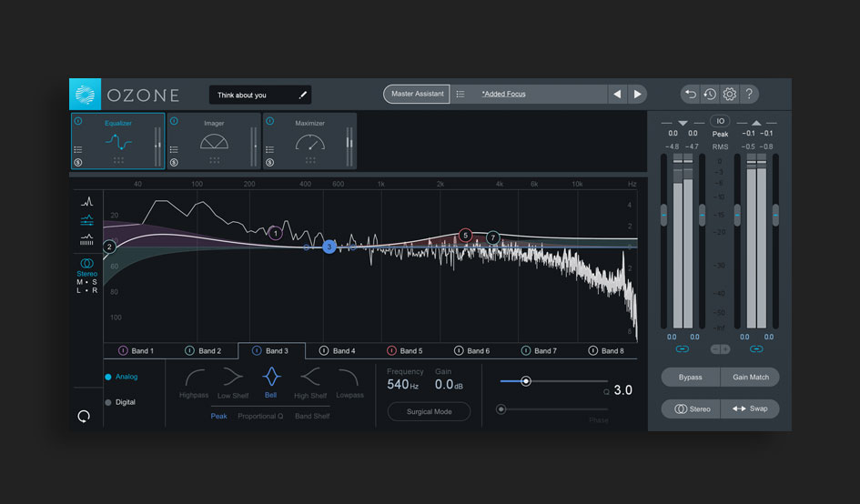This screenshot has height=504, width=860.
Task: Click the all-bands controls view icon
Action: pos(86,220)
